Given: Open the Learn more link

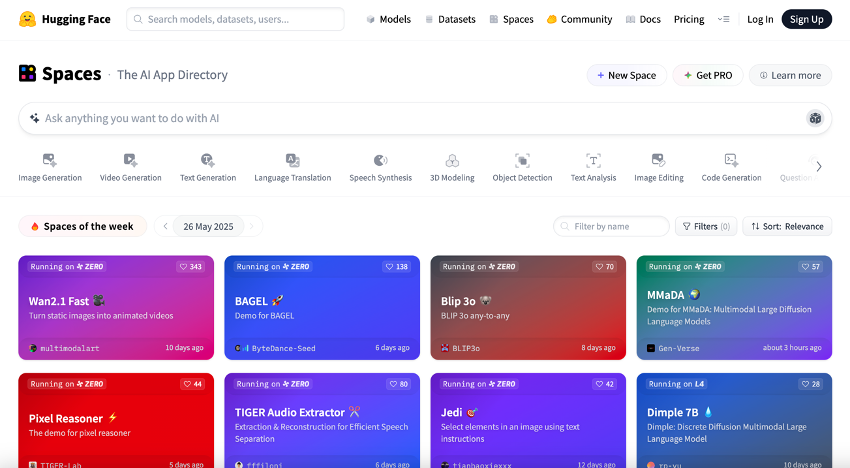Looking at the screenshot, I should [x=790, y=75].
